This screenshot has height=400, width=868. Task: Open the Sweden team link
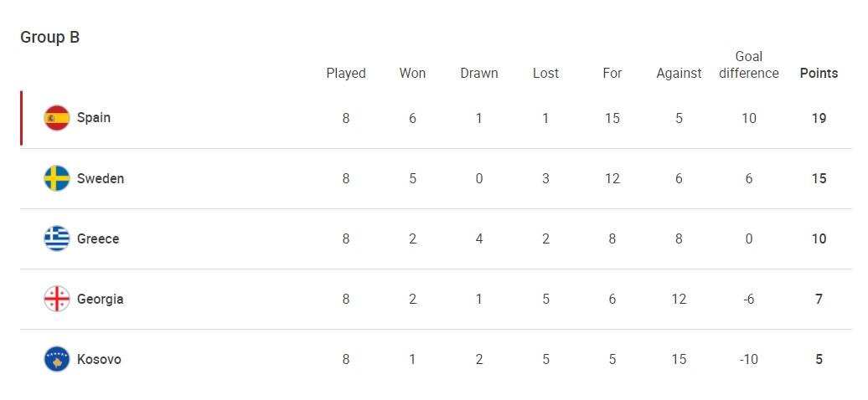pos(101,178)
